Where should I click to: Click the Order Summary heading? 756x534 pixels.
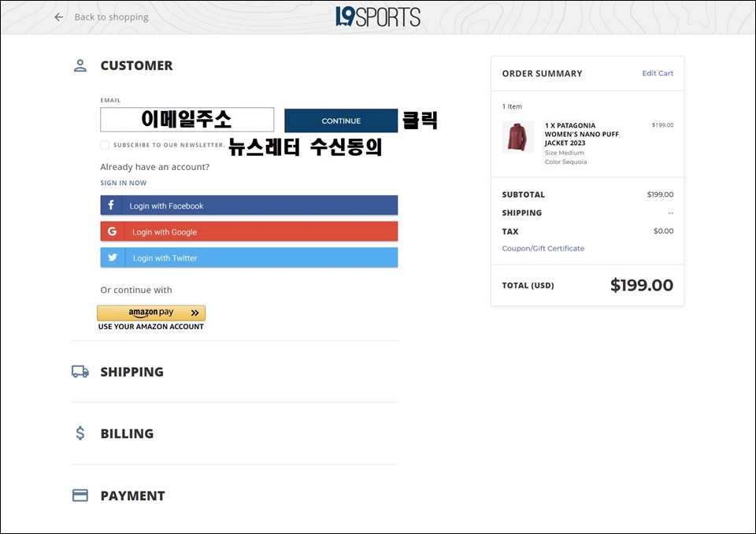click(x=542, y=73)
